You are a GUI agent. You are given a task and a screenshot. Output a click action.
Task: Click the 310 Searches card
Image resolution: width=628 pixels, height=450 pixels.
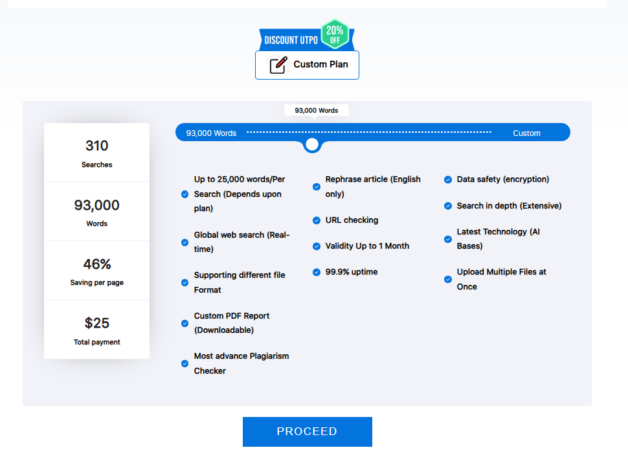(x=97, y=153)
